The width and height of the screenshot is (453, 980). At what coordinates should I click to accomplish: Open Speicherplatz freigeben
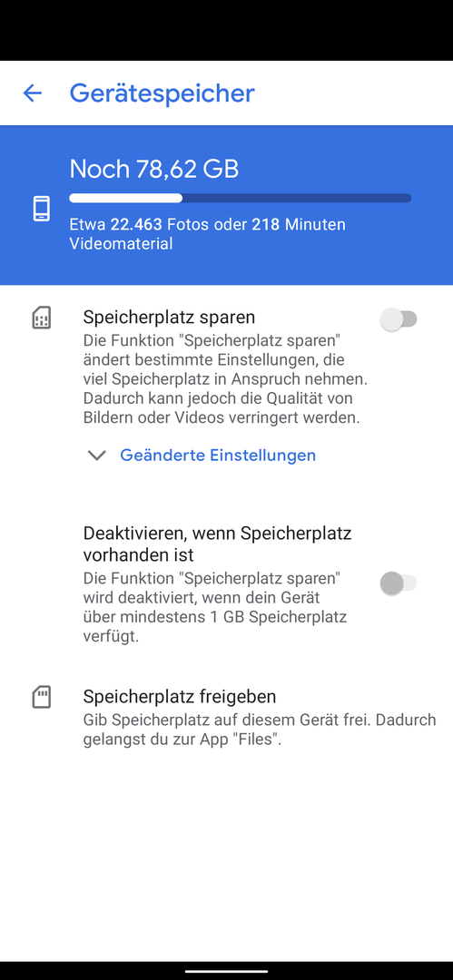[x=234, y=718]
